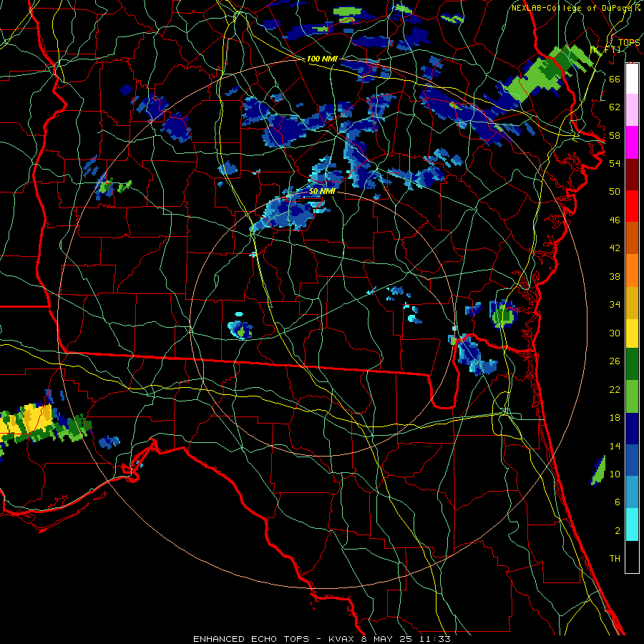Click the "26" scale value
This screenshot has height=644, width=644.
[615, 361]
